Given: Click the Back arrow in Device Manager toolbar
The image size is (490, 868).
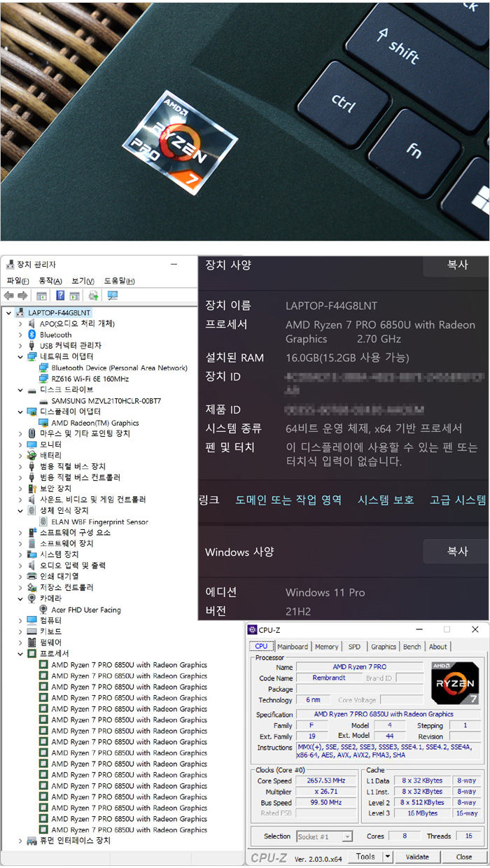Looking at the screenshot, I should click(9, 295).
